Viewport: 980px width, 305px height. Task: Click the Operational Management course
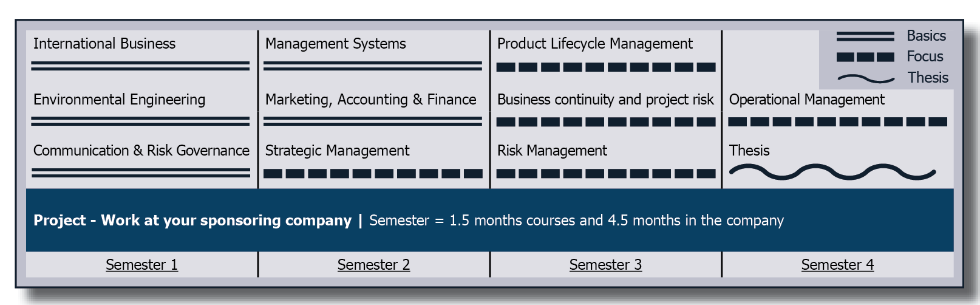(807, 100)
